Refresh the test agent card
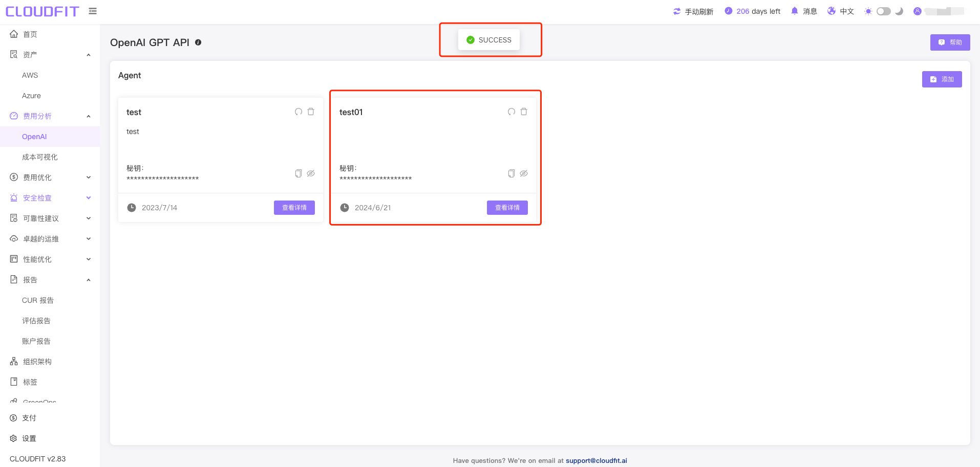The width and height of the screenshot is (980, 467). pyautogui.click(x=299, y=112)
